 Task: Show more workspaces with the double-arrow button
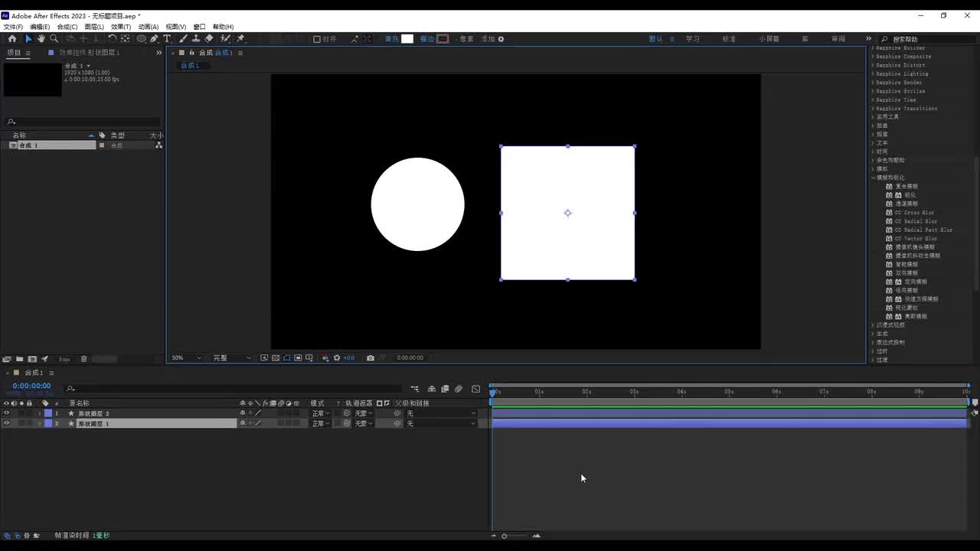coord(868,39)
